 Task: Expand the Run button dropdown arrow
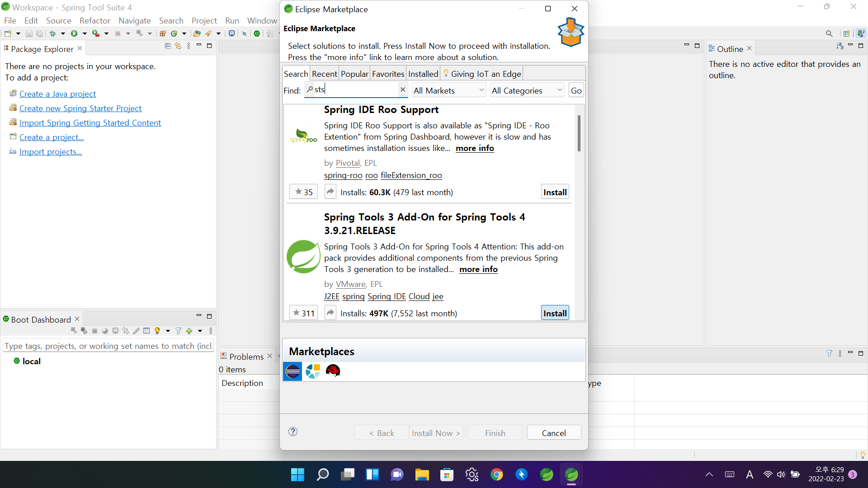tap(85, 33)
